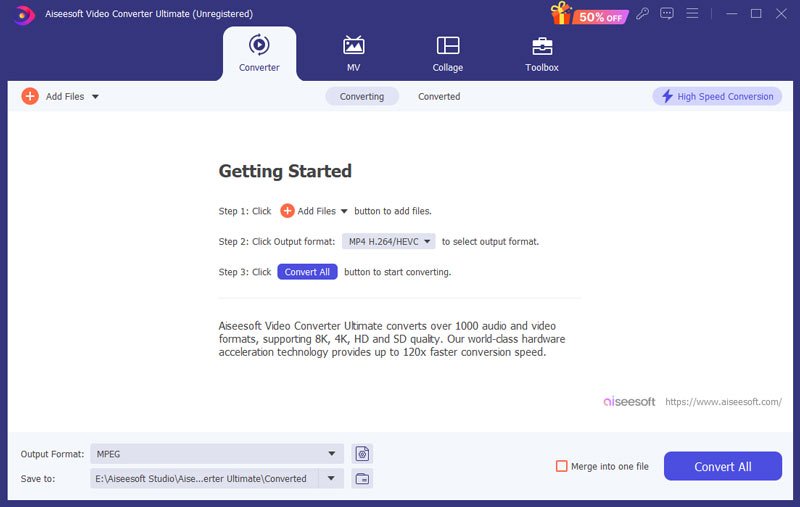Open the hamburger menu icon

coord(692,13)
